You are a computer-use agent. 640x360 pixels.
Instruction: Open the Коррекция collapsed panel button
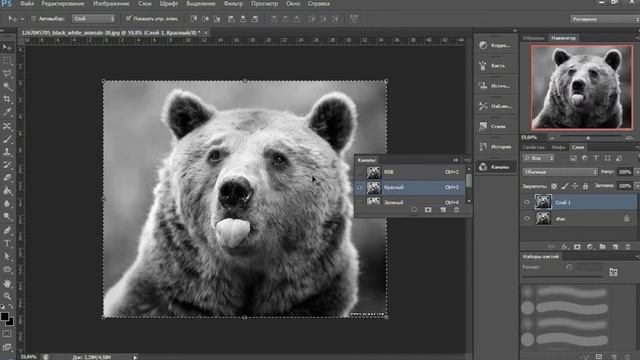[496, 45]
